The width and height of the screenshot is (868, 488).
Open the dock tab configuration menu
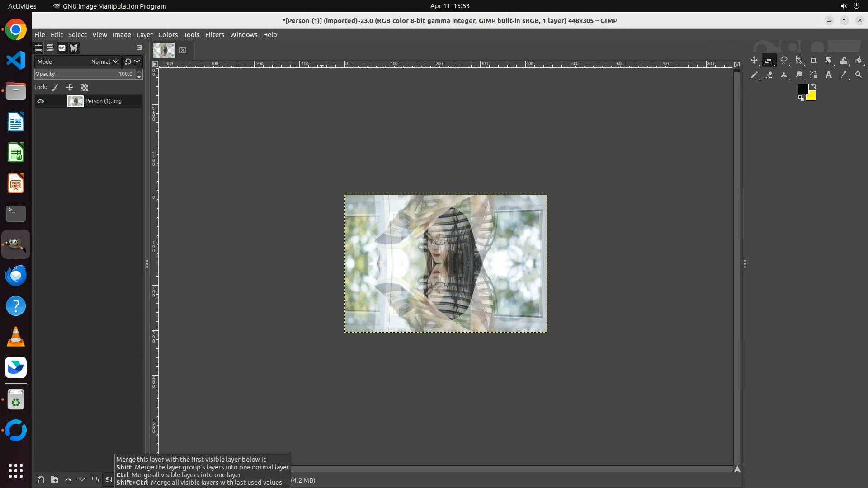pos(139,47)
